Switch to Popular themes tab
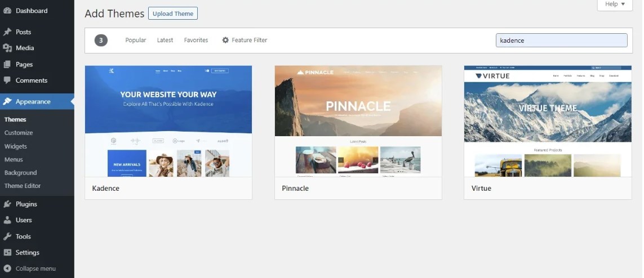644x278 pixels. (136, 40)
